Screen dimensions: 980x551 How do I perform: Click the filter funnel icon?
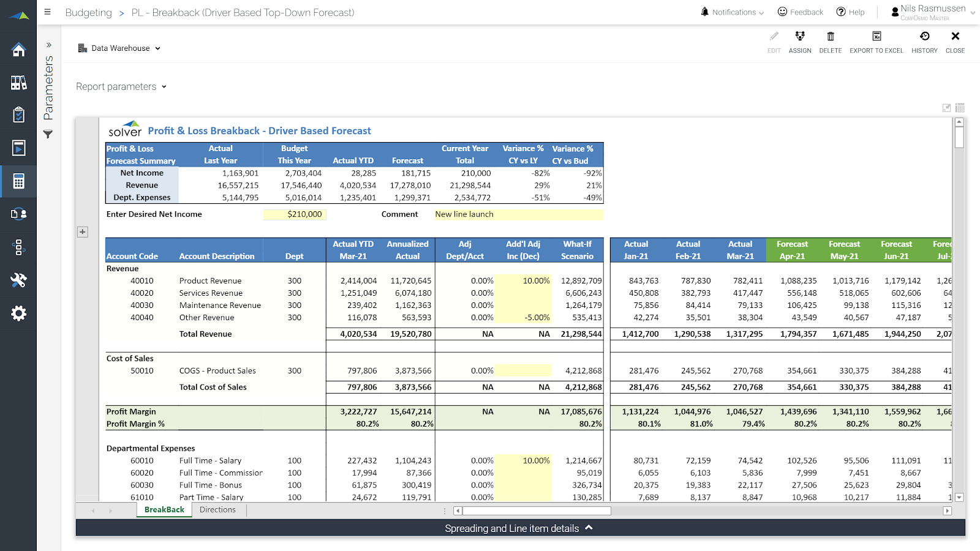coord(48,134)
